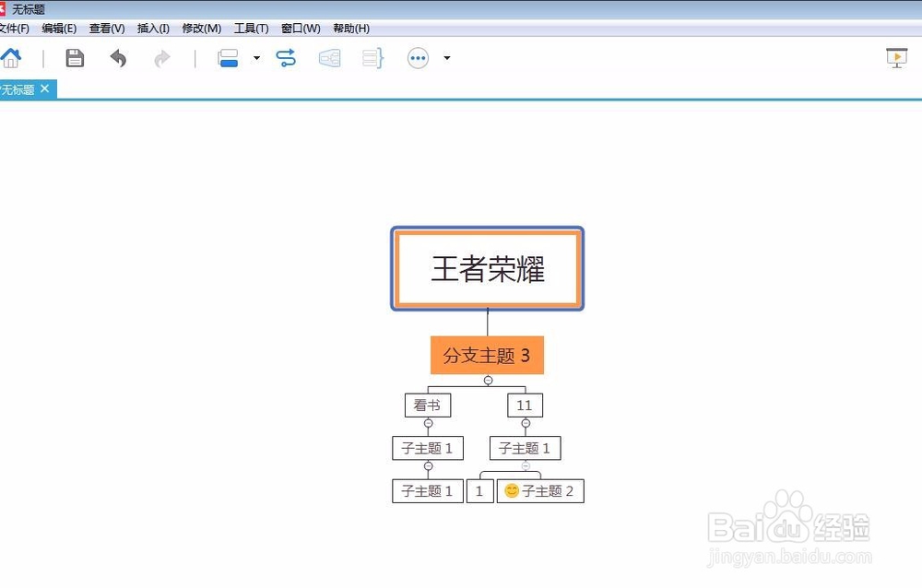Open the dropdown next to the ellipsis icon
This screenshot has width=922, height=588.
[x=447, y=58]
